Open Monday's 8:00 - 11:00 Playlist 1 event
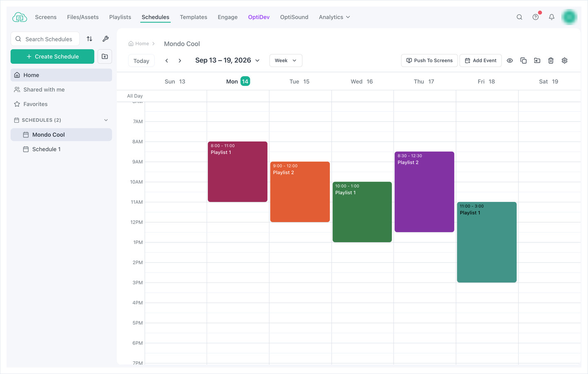Image resolution: width=588 pixels, height=374 pixels. click(x=238, y=172)
